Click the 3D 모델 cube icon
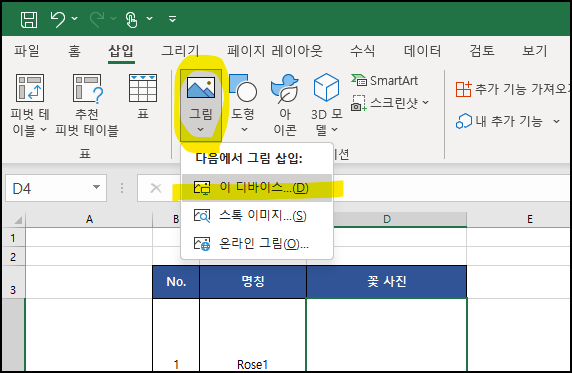This screenshot has width=572, height=373. pyautogui.click(x=326, y=88)
